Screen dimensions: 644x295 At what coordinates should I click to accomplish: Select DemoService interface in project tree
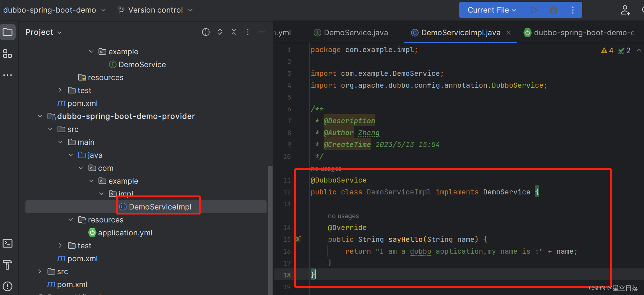click(138, 64)
